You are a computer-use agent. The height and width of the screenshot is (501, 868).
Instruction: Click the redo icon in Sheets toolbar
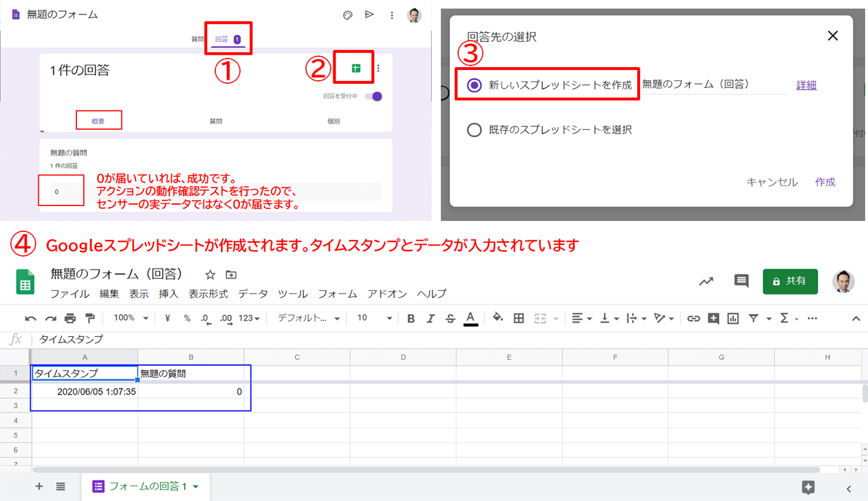pos(50,318)
